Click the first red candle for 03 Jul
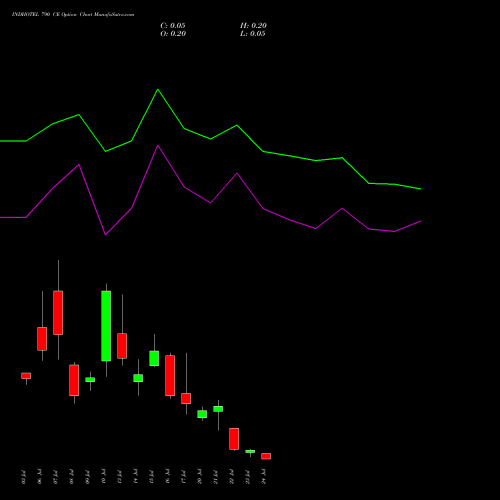Image resolution: width=500 pixels, height=500 pixels. pos(26,376)
